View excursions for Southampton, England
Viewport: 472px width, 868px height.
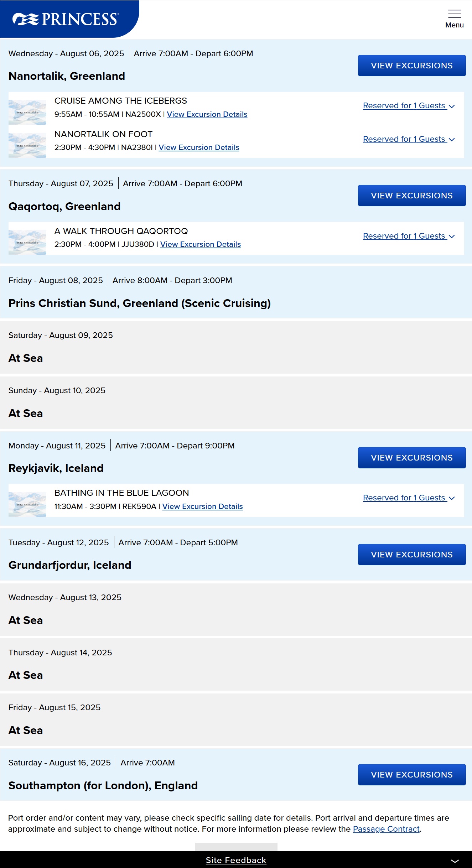tap(411, 775)
